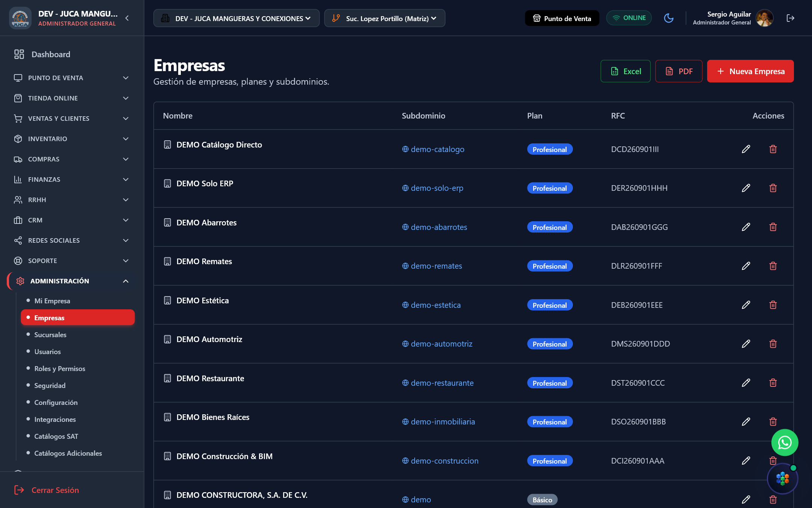812x508 pixels.
Task: Open the Suc. Lopez Portillo branch dropdown
Action: pyautogui.click(x=385, y=18)
